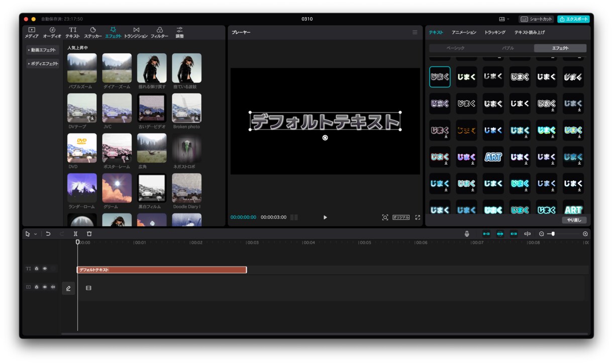Open the メディア (Media) tab
This screenshot has height=364, width=613.
click(x=32, y=33)
